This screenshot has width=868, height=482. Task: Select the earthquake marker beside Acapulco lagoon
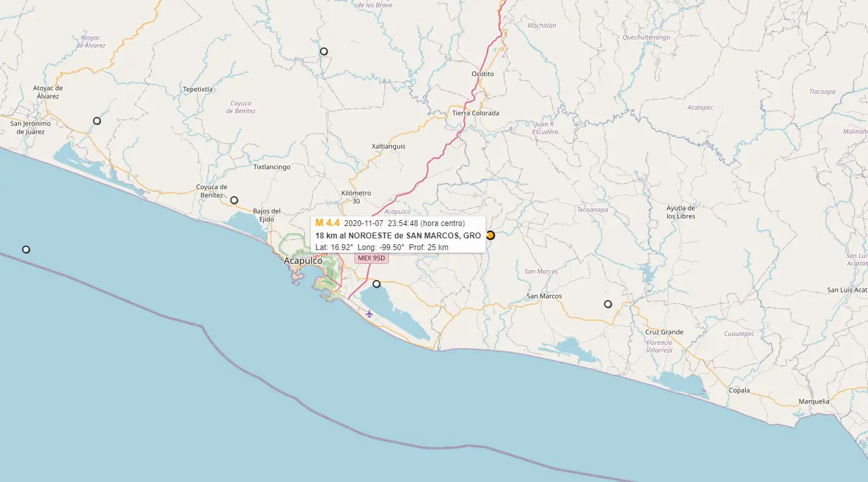click(376, 284)
